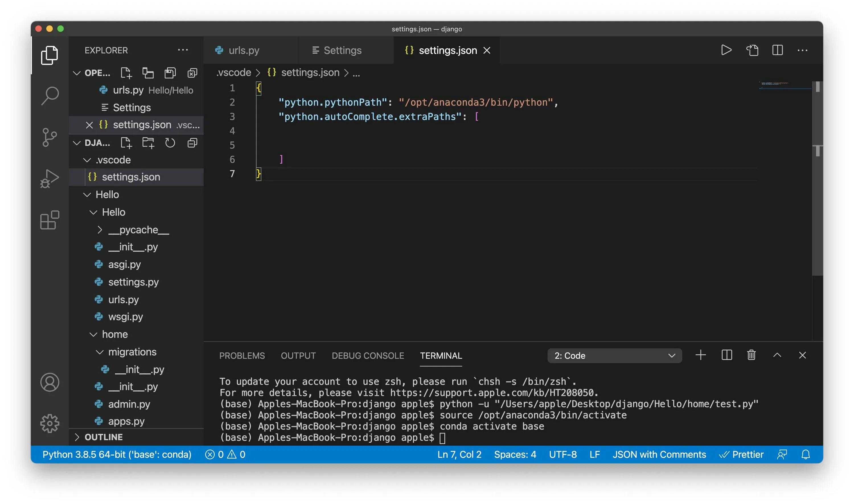Split the editor to the right

[778, 50]
